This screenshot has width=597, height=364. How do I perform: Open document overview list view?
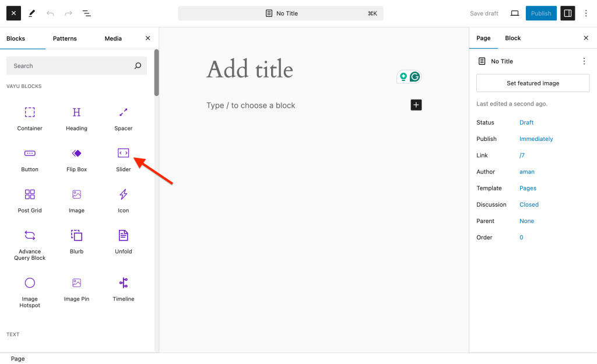coord(86,13)
